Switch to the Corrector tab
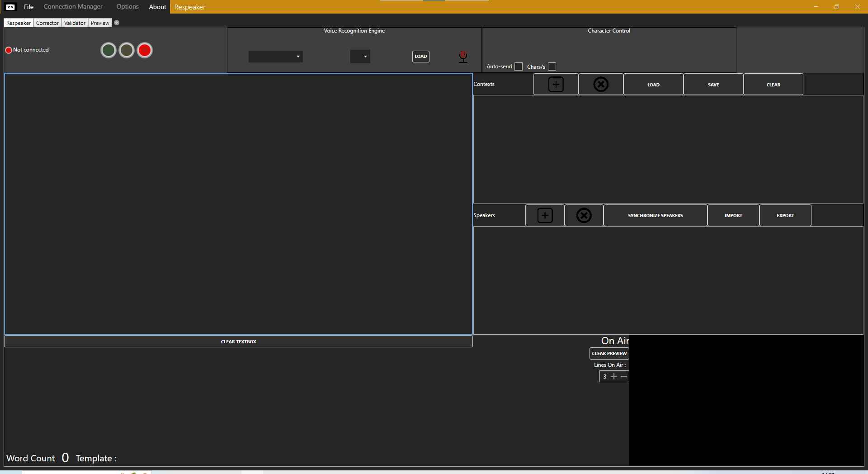 click(x=47, y=23)
